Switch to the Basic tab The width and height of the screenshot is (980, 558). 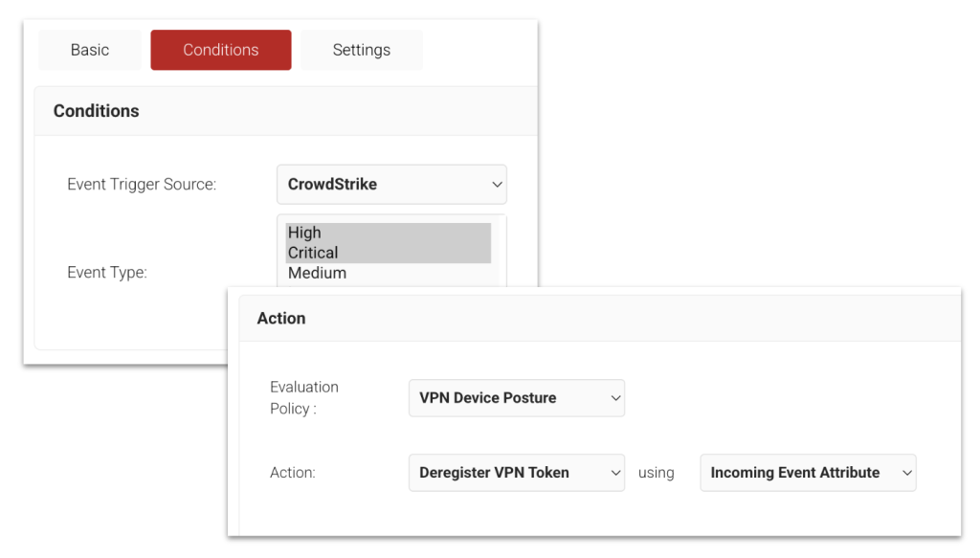coord(90,50)
